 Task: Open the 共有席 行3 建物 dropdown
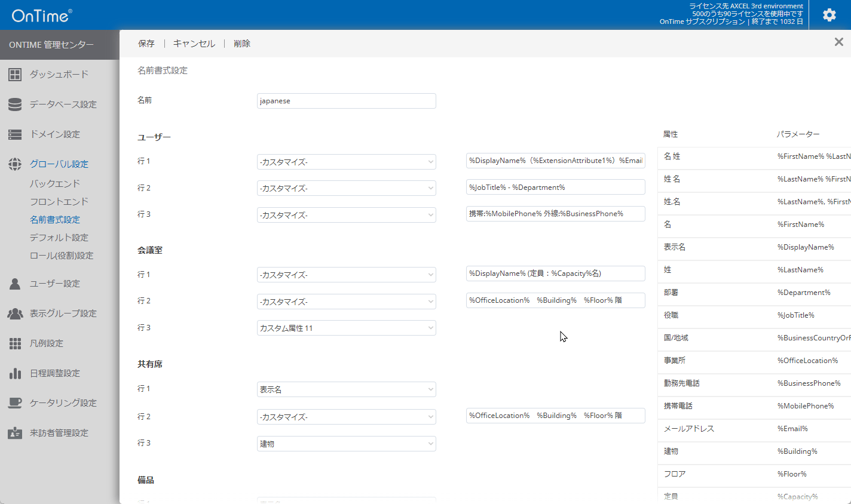click(x=346, y=444)
